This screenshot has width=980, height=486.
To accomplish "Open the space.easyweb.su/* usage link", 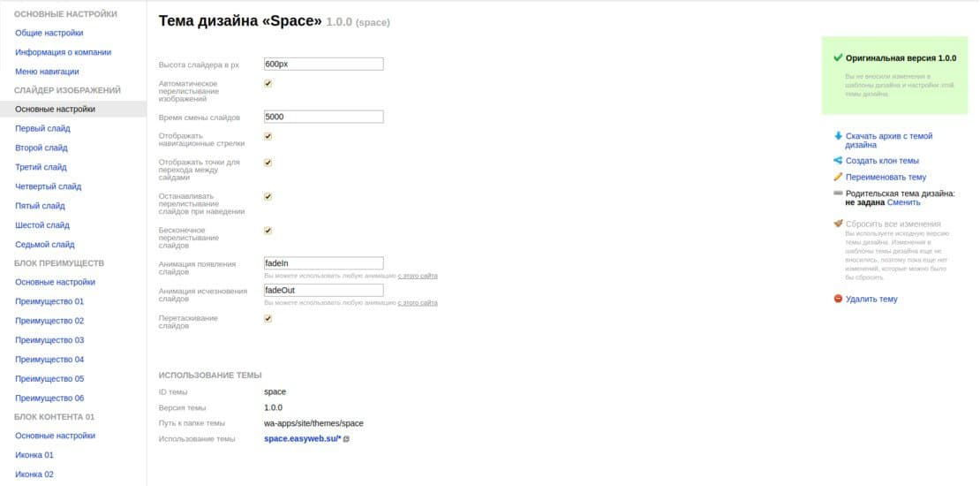I will click(303, 439).
